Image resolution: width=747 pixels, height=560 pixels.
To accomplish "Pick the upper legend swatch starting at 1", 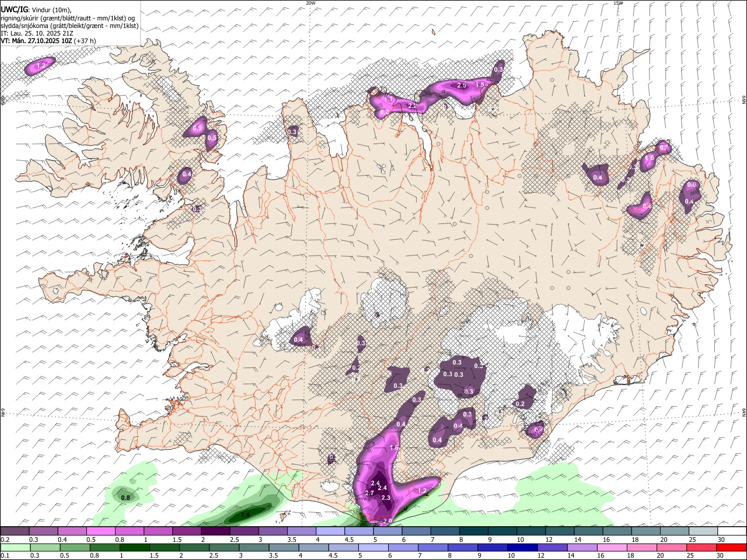I will coord(158,531).
